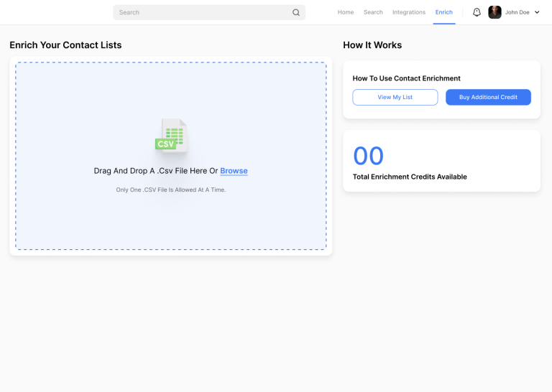This screenshot has width=552, height=392.
Task: Click 'How It Works' heading
Action: (372, 45)
